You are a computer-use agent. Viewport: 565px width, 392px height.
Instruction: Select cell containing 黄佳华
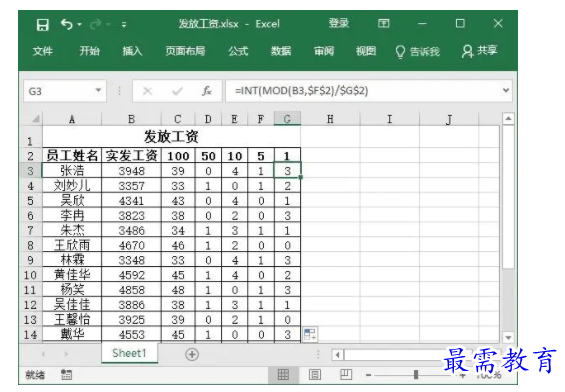[72, 275]
